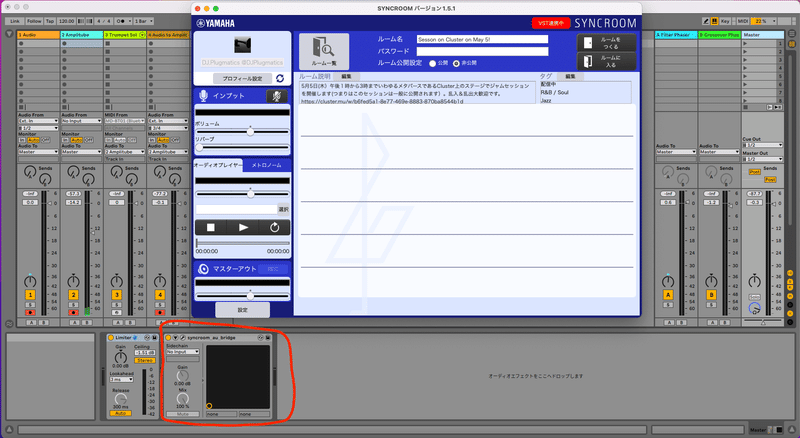Image resolution: width=800 pixels, height=438 pixels.
Task: Play the SYNCROOM audio player
Action: click(x=243, y=227)
